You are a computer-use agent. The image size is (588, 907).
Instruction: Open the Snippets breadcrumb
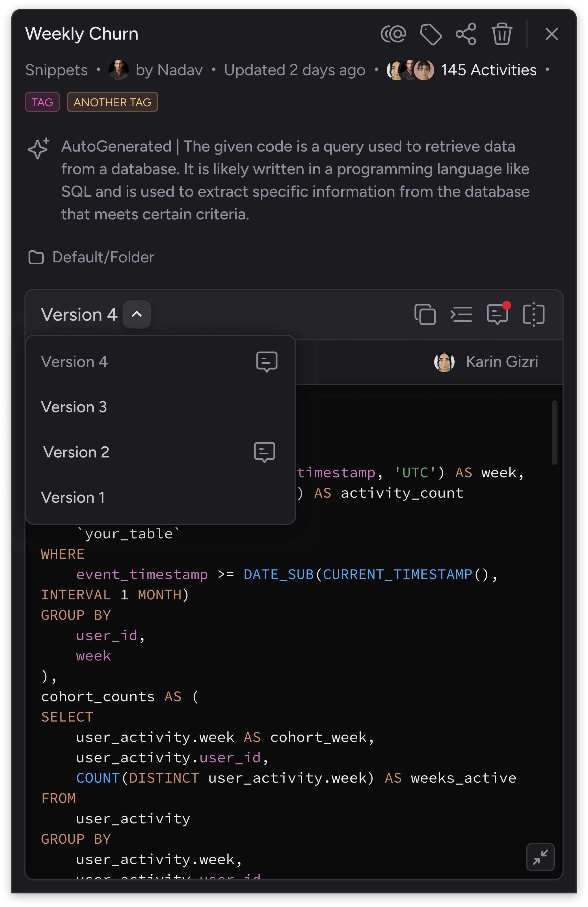point(57,70)
